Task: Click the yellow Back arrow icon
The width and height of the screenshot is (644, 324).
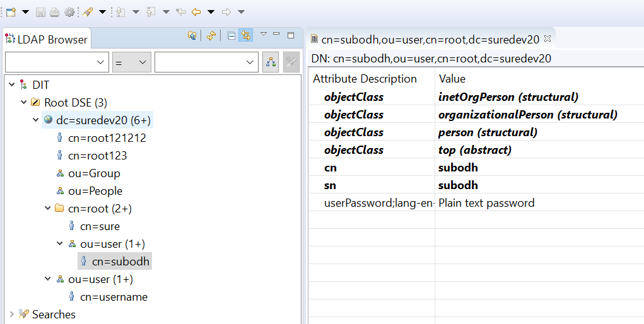Action: pos(196,13)
